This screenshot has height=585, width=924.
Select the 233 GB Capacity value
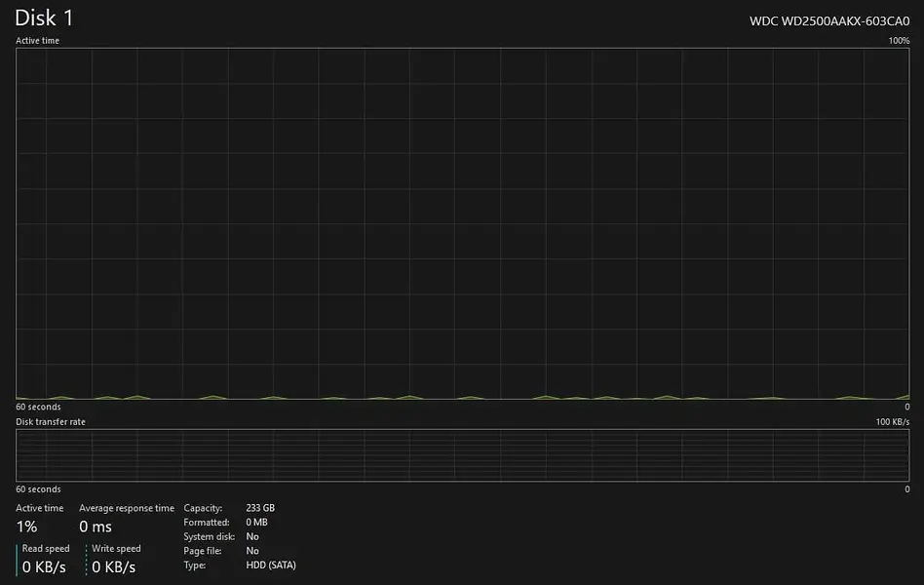point(260,508)
